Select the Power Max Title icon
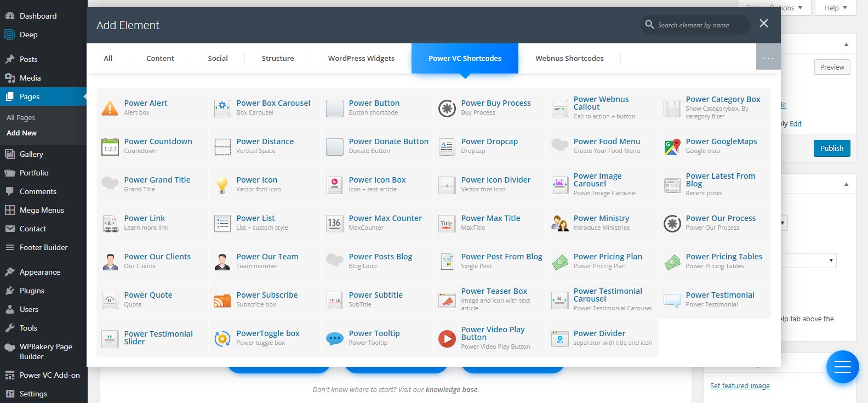Image resolution: width=868 pixels, height=403 pixels. 447,223
